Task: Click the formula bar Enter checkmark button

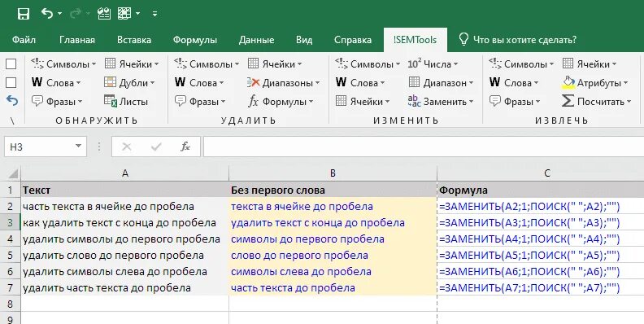Action: (x=155, y=147)
